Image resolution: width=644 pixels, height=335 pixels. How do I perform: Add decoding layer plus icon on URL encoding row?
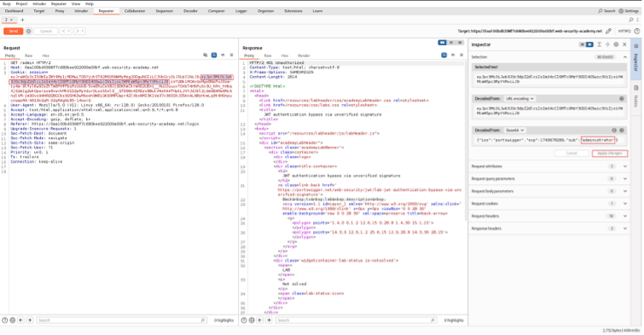622,99
